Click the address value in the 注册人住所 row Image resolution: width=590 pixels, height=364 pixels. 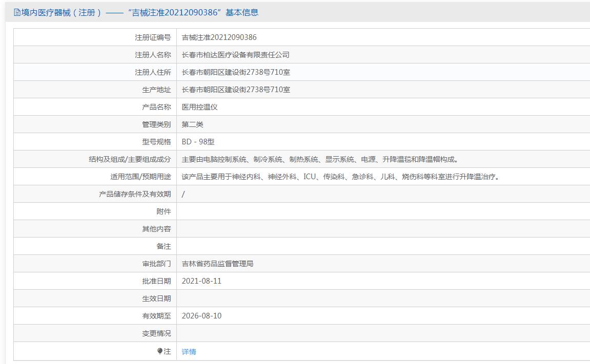[x=236, y=72]
